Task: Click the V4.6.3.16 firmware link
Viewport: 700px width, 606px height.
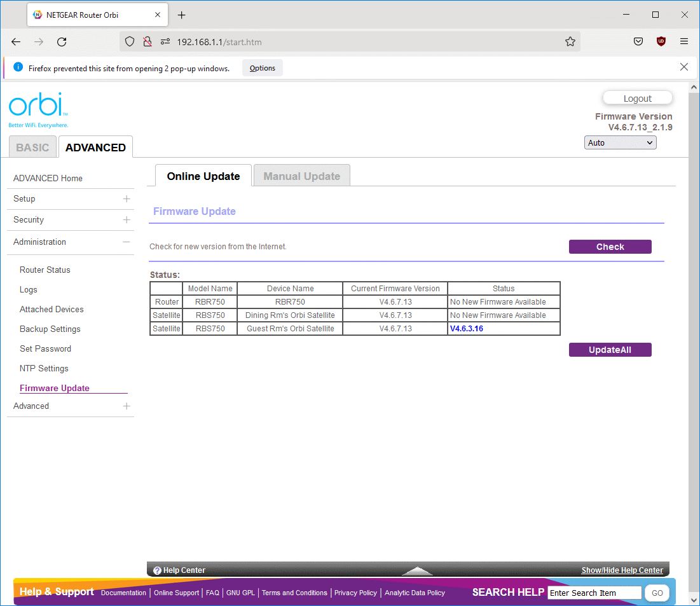Action: pos(467,329)
